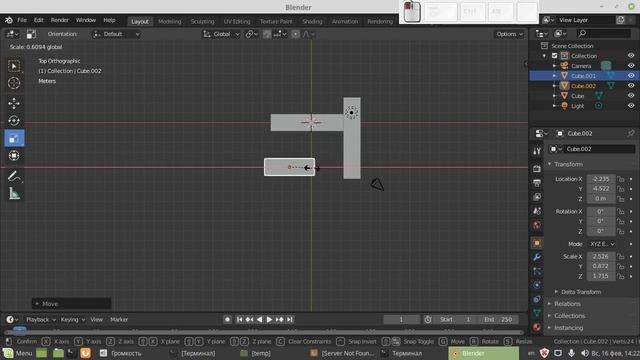The image size is (640, 360).
Task: Hide the Collection in outliner
Action: (631, 56)
